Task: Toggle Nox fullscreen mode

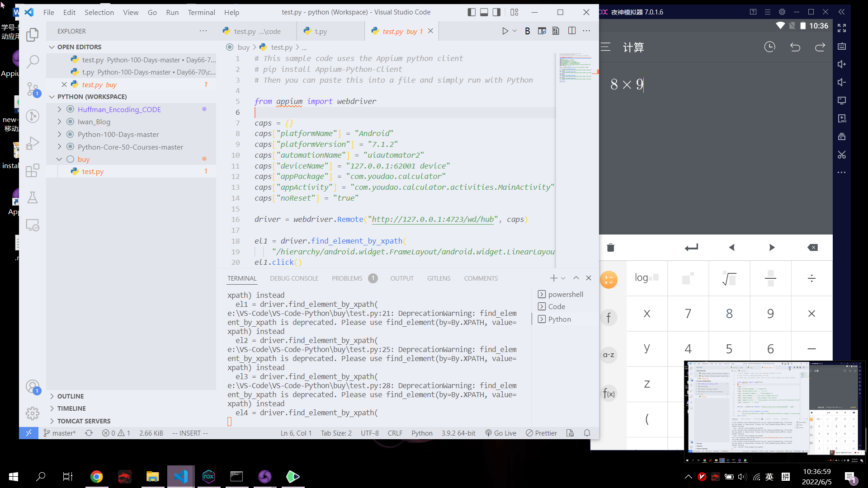Action: coord(841,28)
